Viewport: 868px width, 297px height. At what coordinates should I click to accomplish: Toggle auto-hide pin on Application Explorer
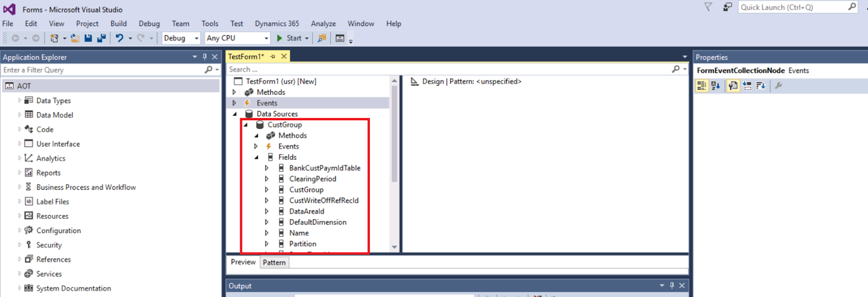(205, 57)
